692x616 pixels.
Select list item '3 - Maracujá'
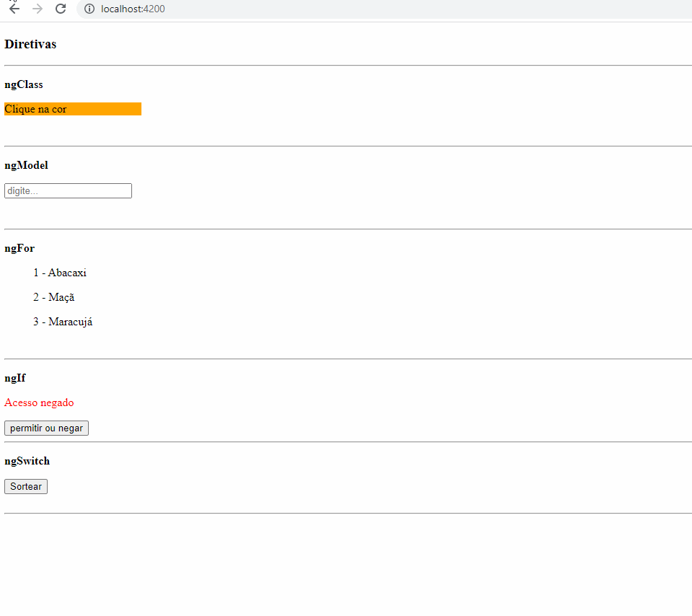63,322
